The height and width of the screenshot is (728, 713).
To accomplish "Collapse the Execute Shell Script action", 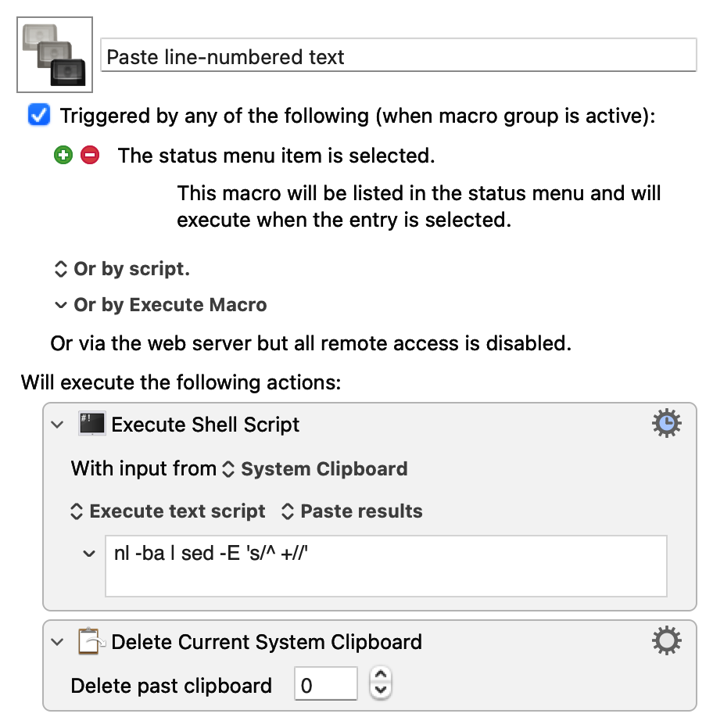I will (56, 425).
